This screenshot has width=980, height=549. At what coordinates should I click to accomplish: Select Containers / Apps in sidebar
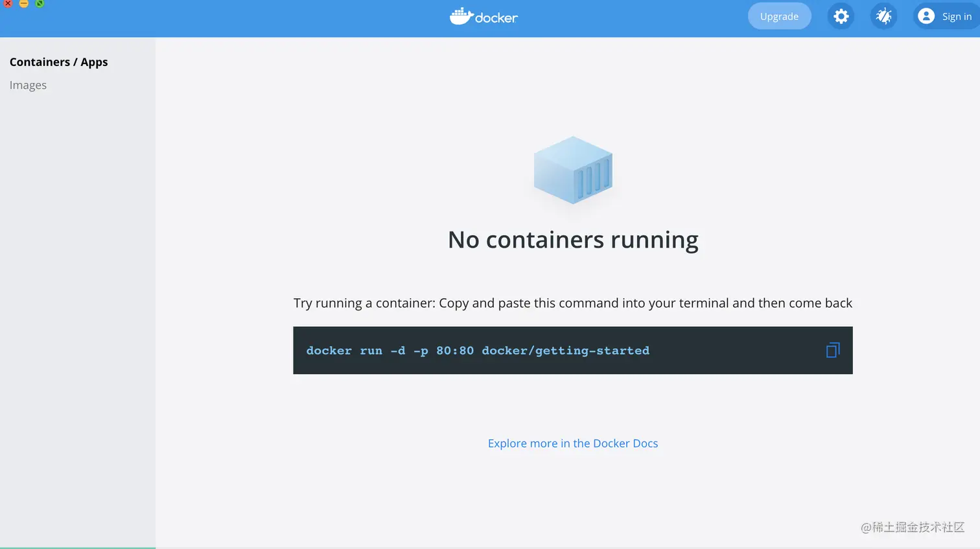pyautogui.click(x=58, y=62)
